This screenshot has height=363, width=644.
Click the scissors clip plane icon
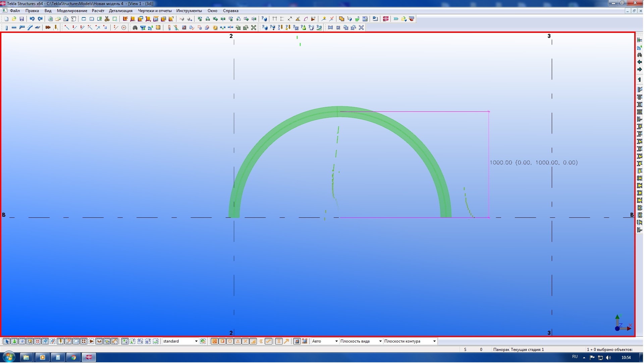tap(107, 19)
